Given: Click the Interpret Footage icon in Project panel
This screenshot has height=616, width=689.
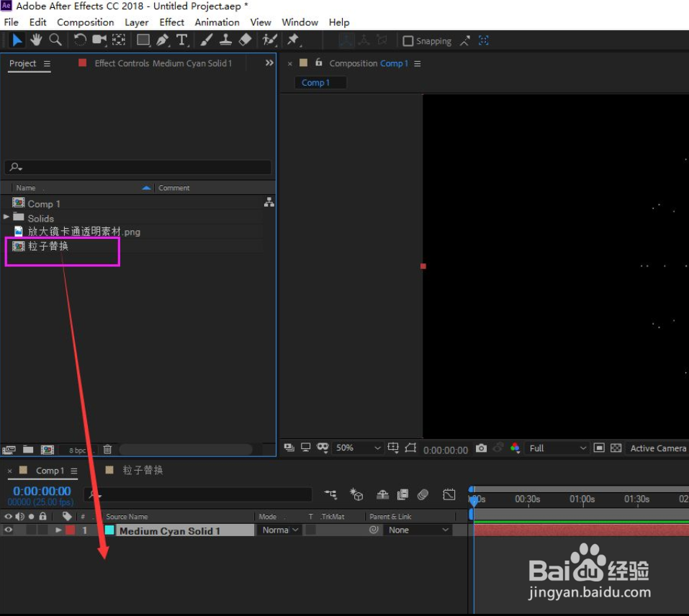Looking at the screenshot, I should 9,450.
